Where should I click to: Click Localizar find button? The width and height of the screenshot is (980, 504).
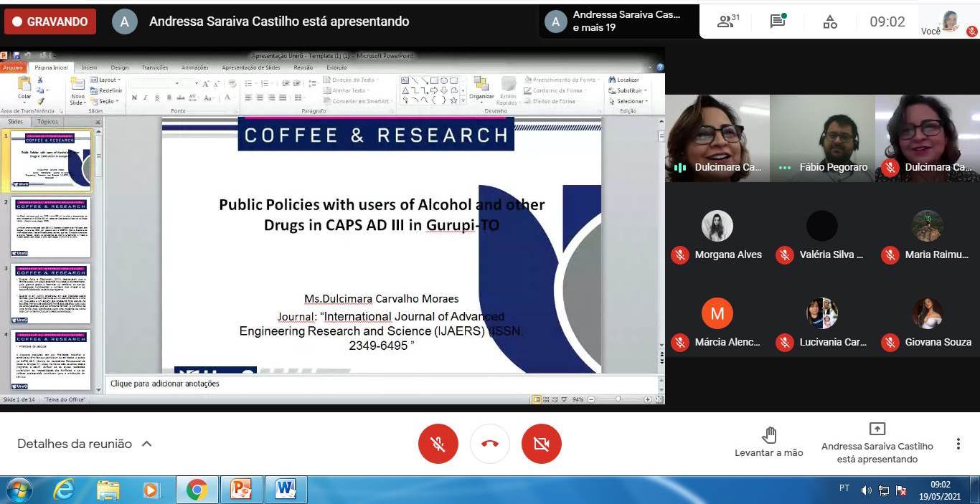[624, 80]
